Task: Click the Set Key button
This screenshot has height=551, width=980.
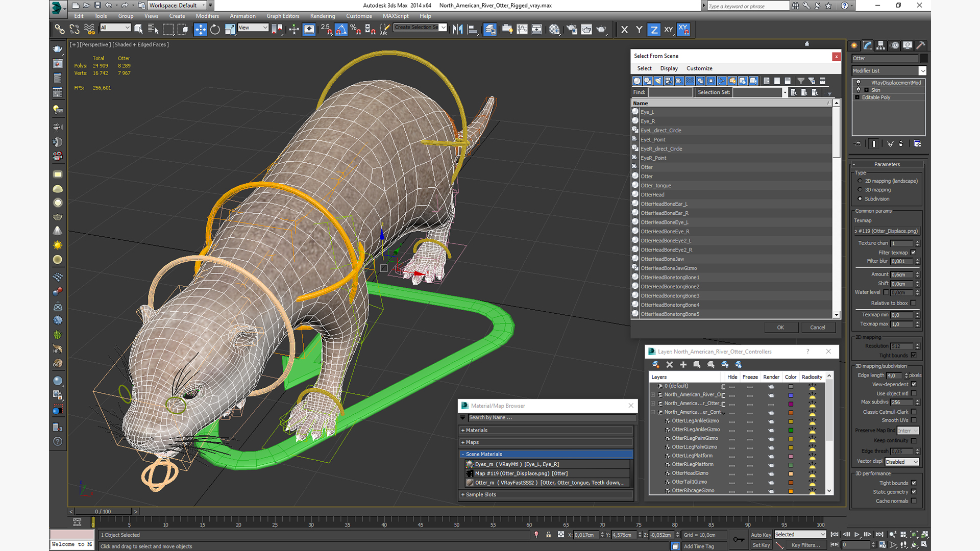Action: coord(761,545)
